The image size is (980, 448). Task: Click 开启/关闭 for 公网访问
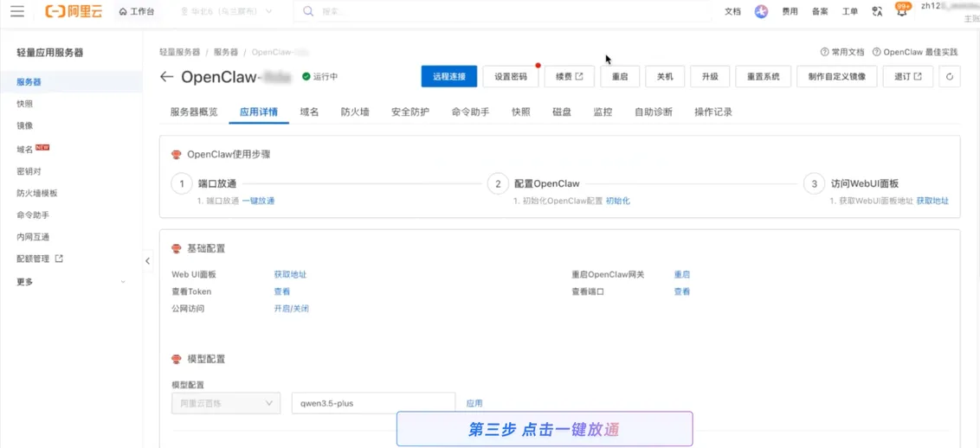click(x=291, y=308)
